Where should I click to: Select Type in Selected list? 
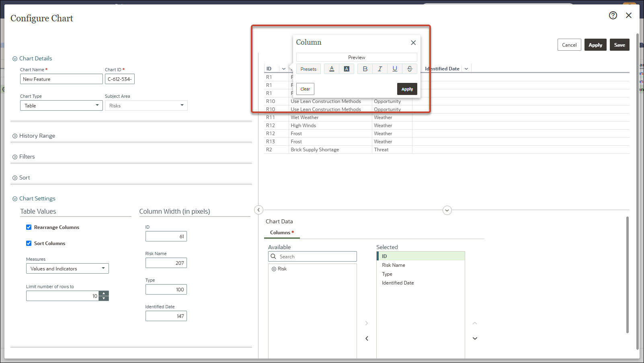tap(420, 274)
